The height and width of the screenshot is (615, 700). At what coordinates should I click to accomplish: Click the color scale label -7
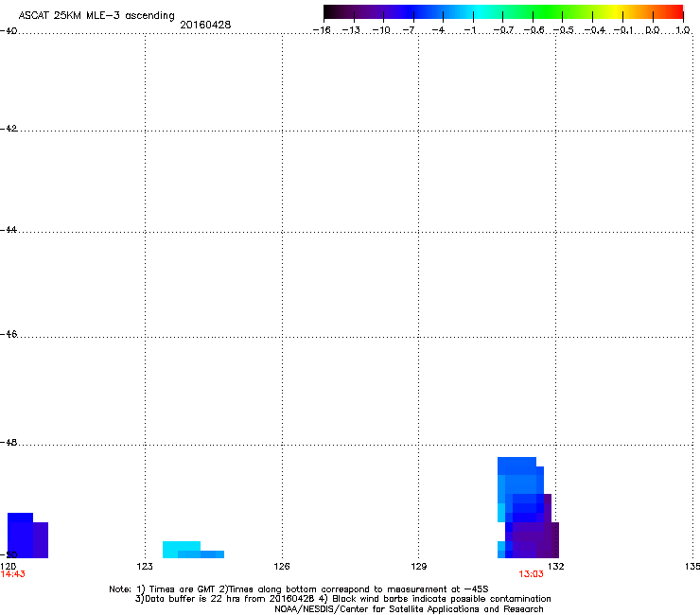pos(409,30)
